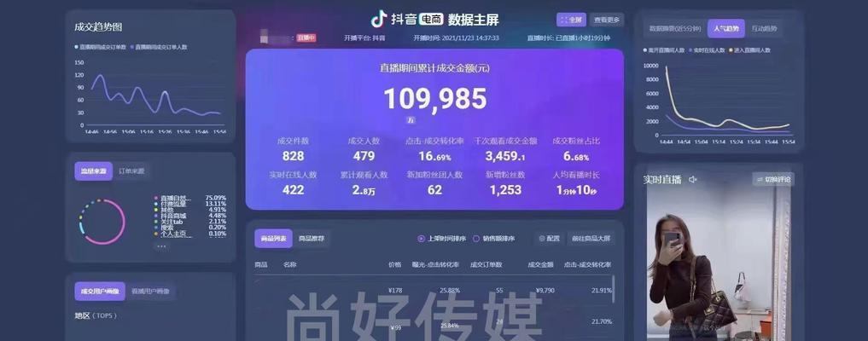This screenshot has width=868, height=341.
Task: Select the 商品推荐 tab
Action: tap(312, 239)
